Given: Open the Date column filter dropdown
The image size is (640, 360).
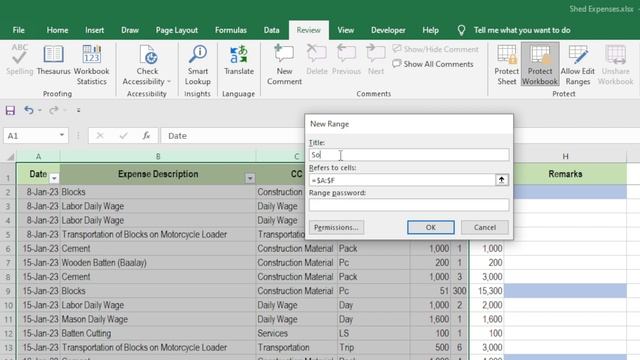Looking at the screenshot, I should (x=54, y=178).
